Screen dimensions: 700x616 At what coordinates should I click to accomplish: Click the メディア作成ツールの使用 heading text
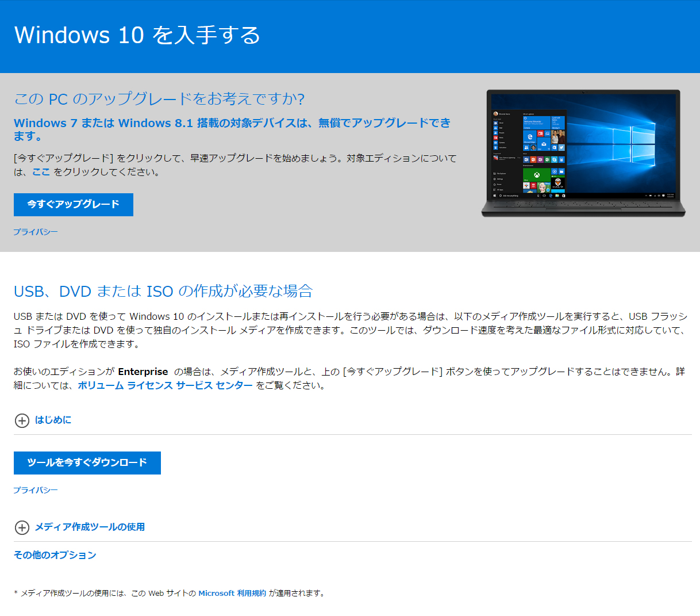(90, 527)
